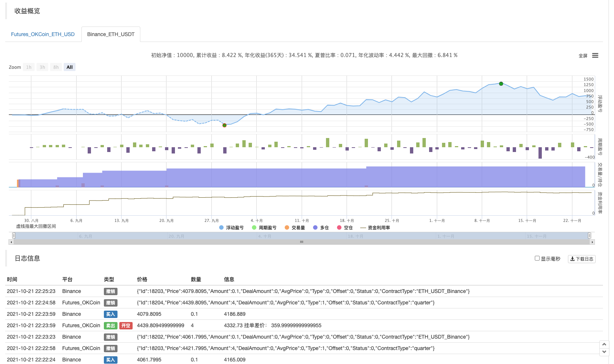Viewport: 614px width, 364px height.
Task: Click the left handle of range navigator
Action: click(14, 236)
